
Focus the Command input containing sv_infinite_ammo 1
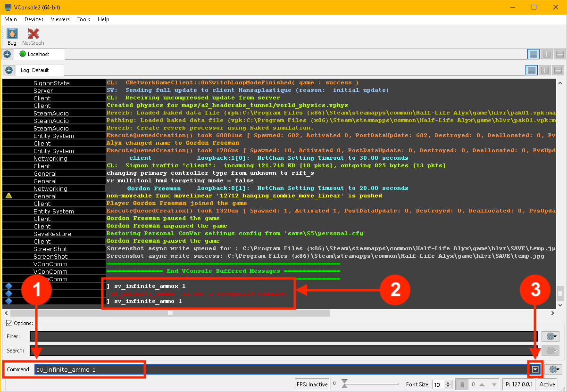pos(282,370)
